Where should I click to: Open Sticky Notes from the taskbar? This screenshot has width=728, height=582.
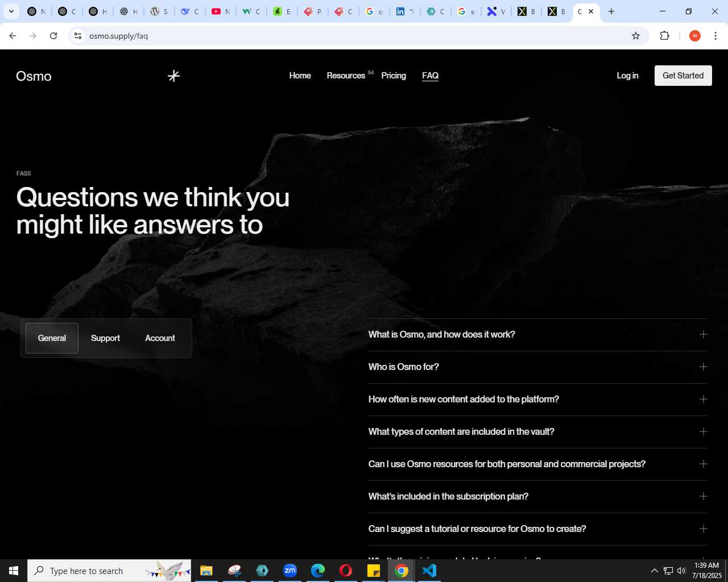374,571
